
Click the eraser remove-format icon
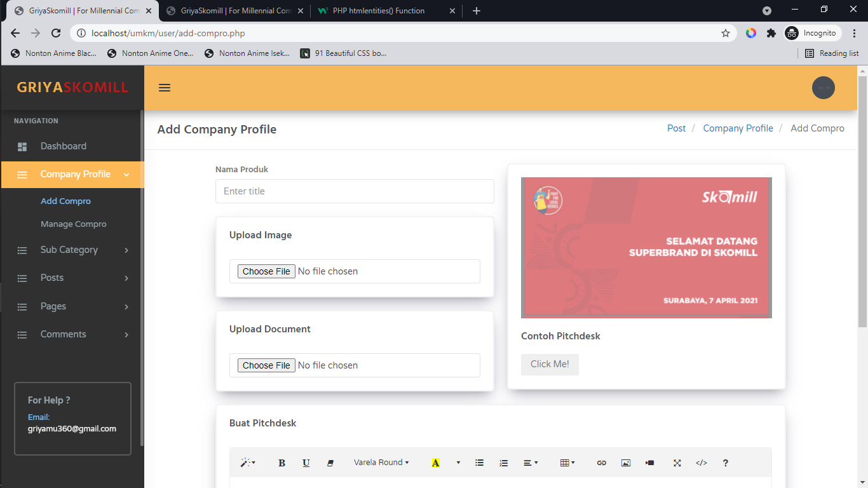330,463
